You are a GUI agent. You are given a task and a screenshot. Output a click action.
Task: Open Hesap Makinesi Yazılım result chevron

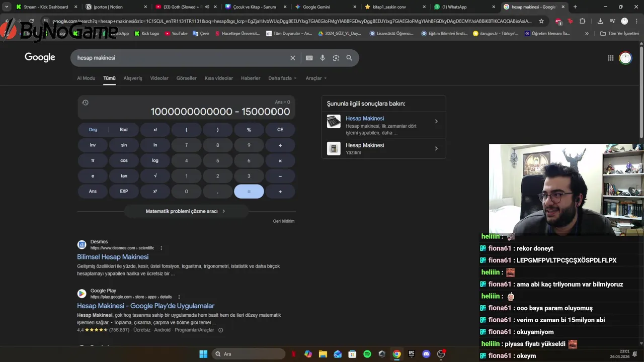(x=436, y=148)
